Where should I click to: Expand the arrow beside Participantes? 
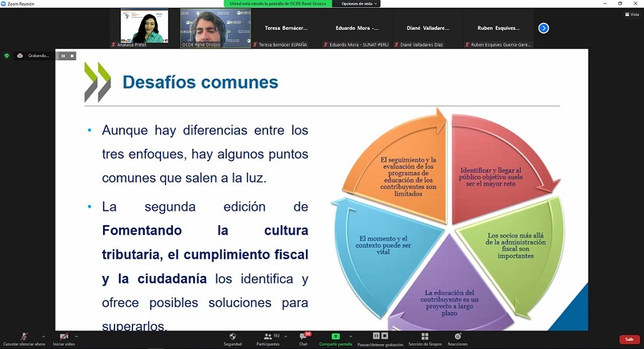[286, 336]
